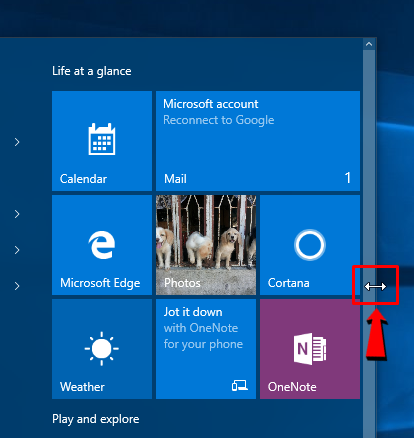Expand the fourth chevron arrow in left list

point(17,286)
